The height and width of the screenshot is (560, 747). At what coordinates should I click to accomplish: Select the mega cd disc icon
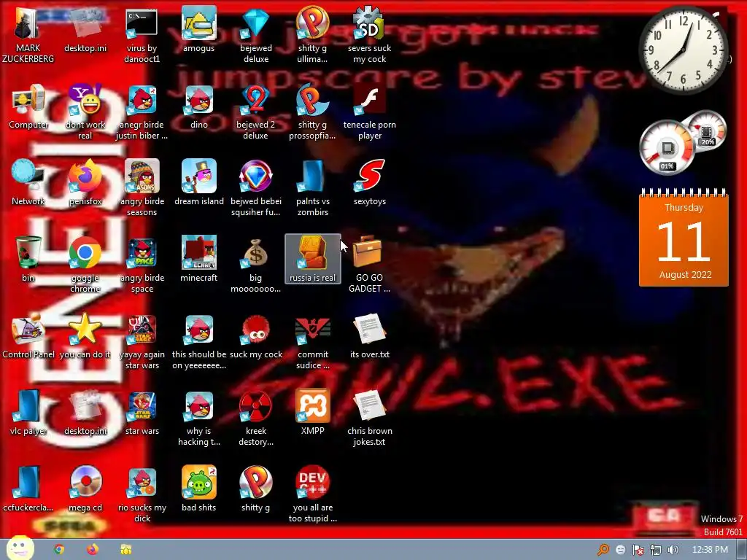pos(85,489)
